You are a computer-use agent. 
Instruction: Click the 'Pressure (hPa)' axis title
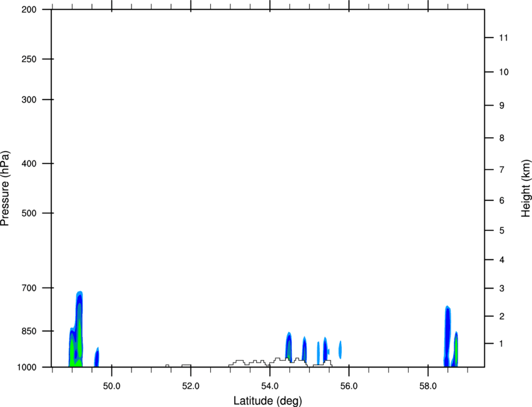[x=5, y=188]
